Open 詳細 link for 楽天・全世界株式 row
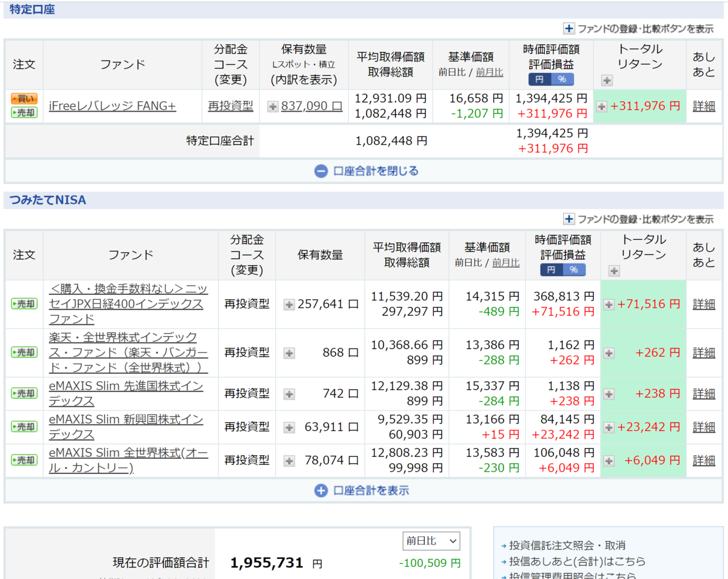 (704, 352)
